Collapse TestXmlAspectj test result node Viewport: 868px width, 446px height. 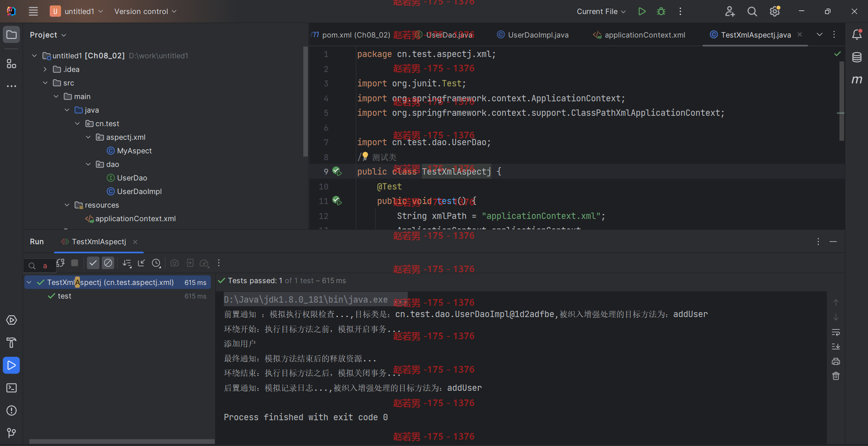pos(29,282)
